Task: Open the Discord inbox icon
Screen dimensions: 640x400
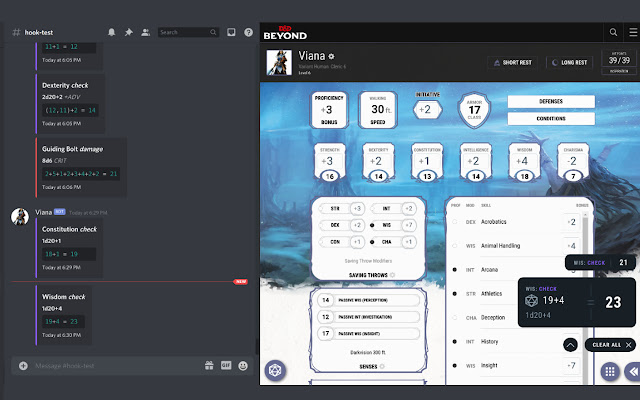Action: (x=231, y=32)
